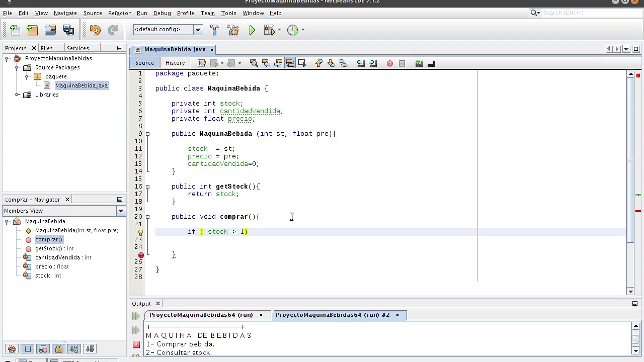Click the Save All toolbar icon
This screenshot has width=644, height=362.
68,30
